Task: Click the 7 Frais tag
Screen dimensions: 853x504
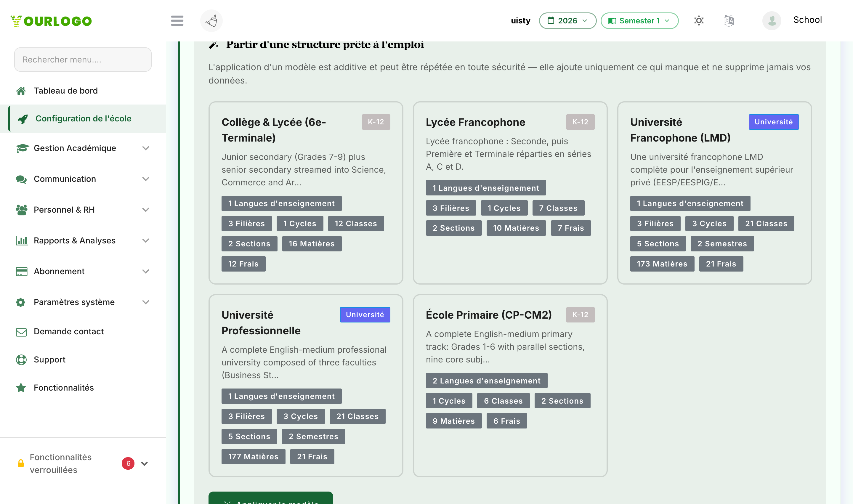Action: coord(571,228)
